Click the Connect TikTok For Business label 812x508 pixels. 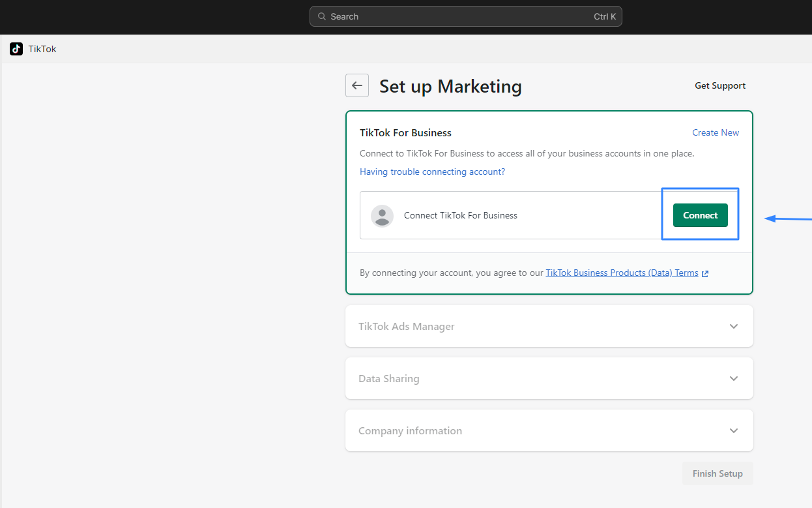point(461,215)
